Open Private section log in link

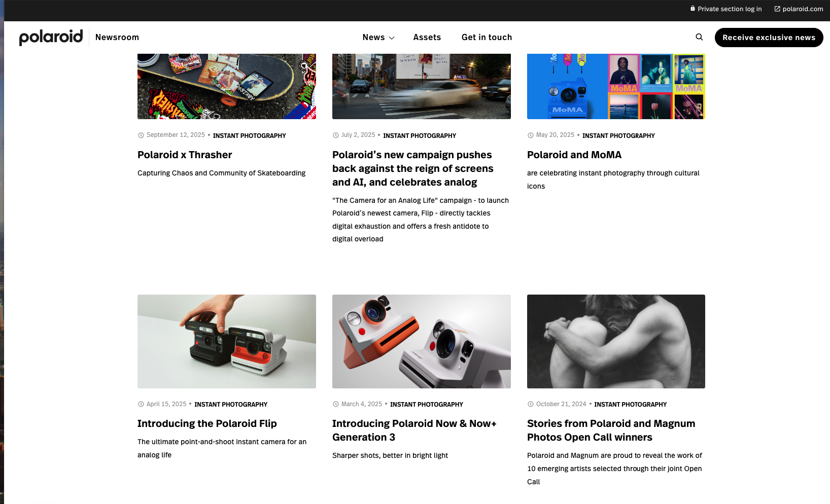click(730, 9)
